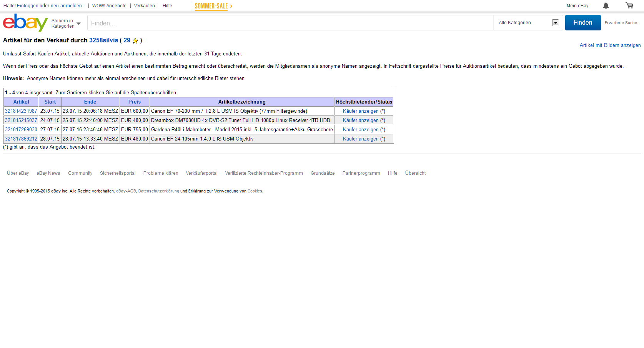The image size is (644, 348).
Task: Click the SOMMER-SALE banner
Action: [x=213, y=6]
